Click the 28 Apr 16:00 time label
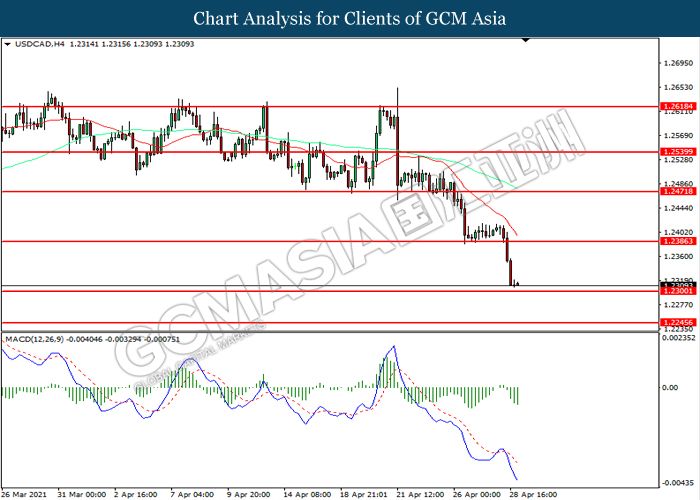The width and height of the screenshot is (700, 500). [x=533, y=495]
